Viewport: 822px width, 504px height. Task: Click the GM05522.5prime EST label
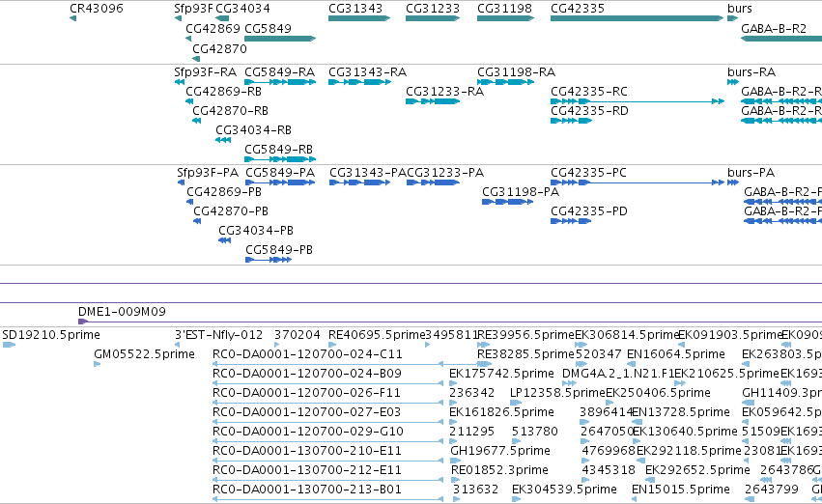click(144, 354)
